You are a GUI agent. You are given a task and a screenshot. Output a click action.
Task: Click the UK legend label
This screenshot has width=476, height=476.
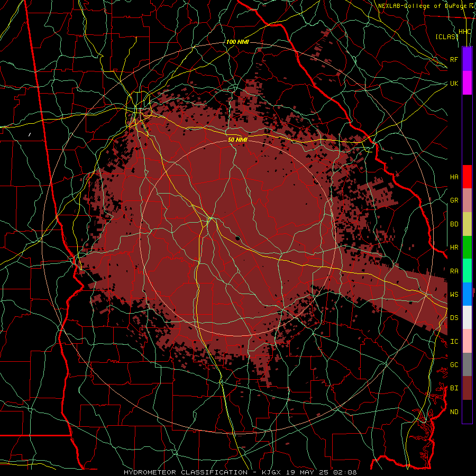(x=454, y=83)
